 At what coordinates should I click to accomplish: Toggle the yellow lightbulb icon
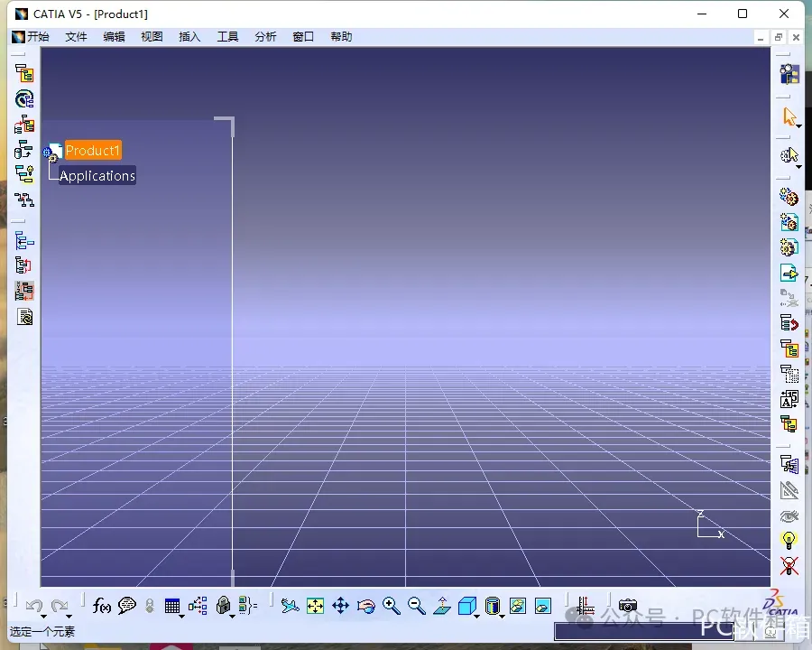point(789,541)
